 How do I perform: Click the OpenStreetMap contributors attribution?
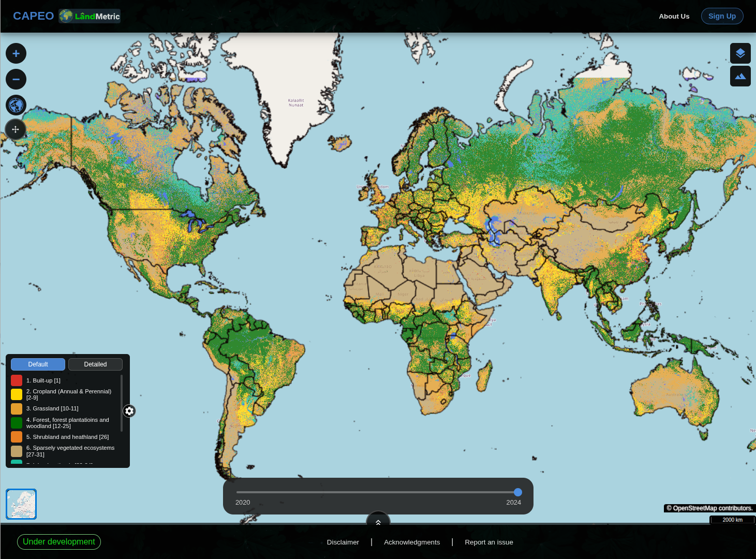point(709,508)
